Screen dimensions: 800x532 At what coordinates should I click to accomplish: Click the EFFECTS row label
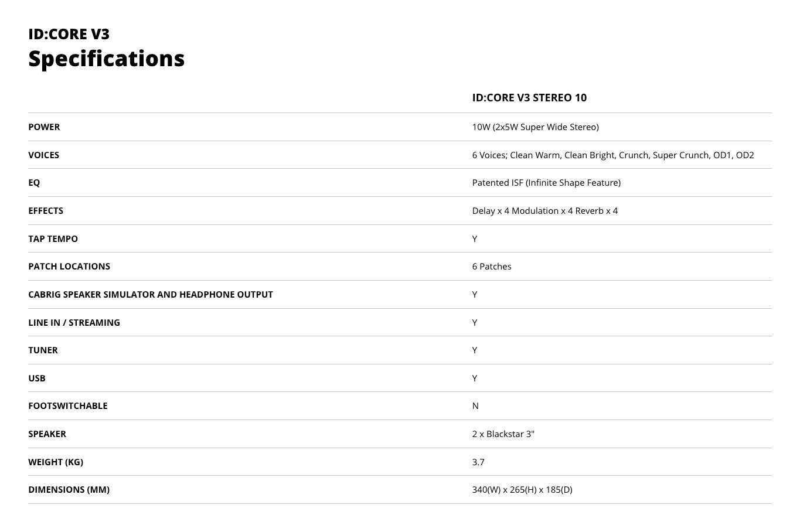coord(46,211)
